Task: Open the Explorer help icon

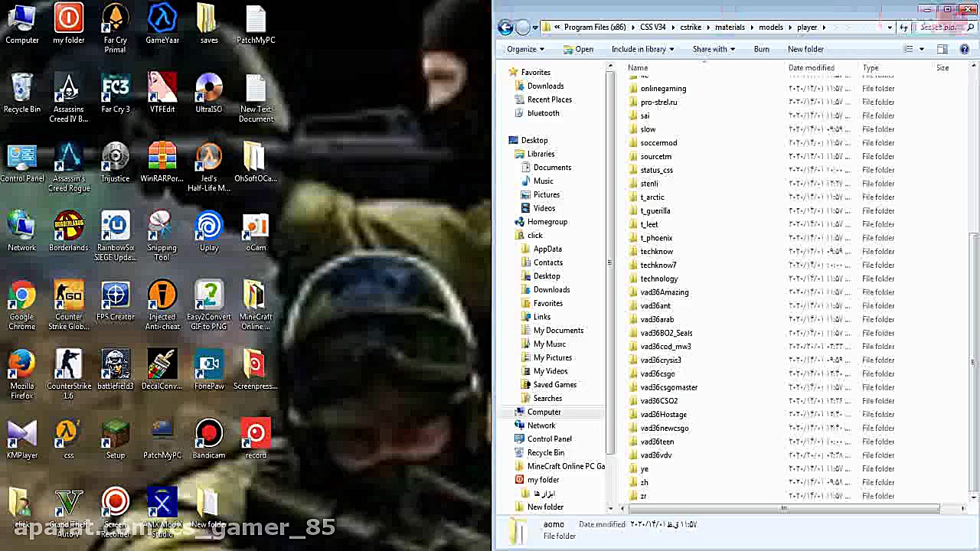Action: pyautogui.click(x=965, y=49)
